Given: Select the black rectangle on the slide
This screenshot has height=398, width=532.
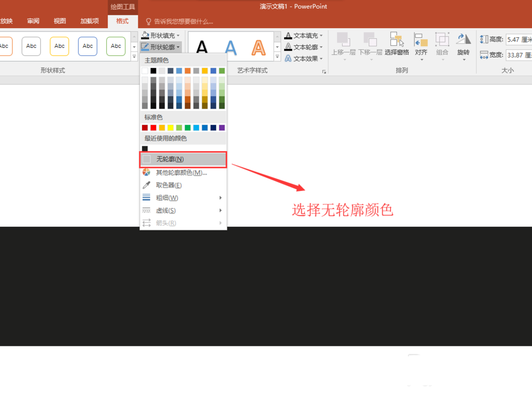Looking at the screenshot, I should 266,286.
